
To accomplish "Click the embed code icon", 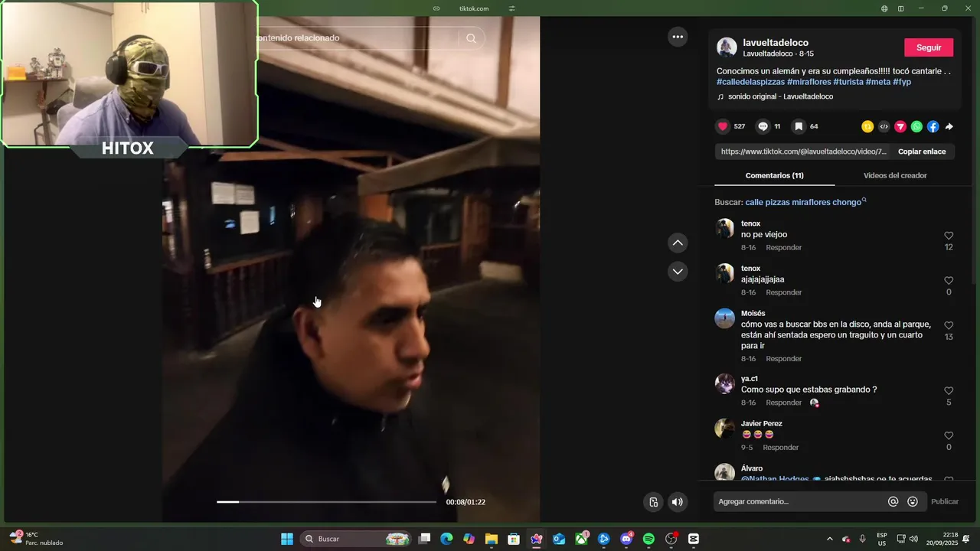I will tap(884, 126).
